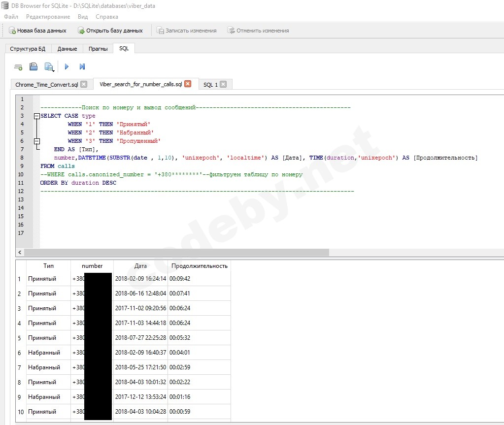Image resolution: width=504 pixels, height=425 pixels.
Task: Switch to the Структура БД tab
Action: [x=28, y=49]
